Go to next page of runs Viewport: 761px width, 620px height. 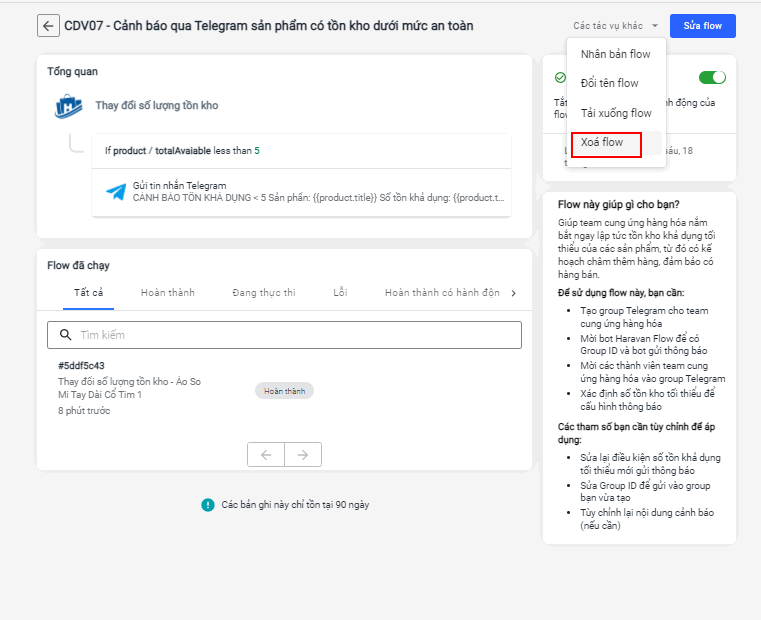point(303,455)
